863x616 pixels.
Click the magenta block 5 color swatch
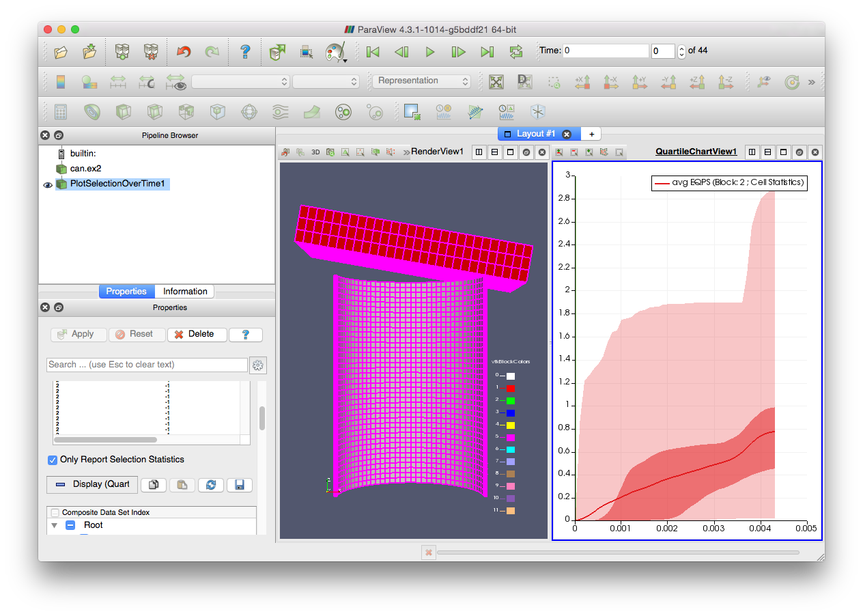click(510, 437)
